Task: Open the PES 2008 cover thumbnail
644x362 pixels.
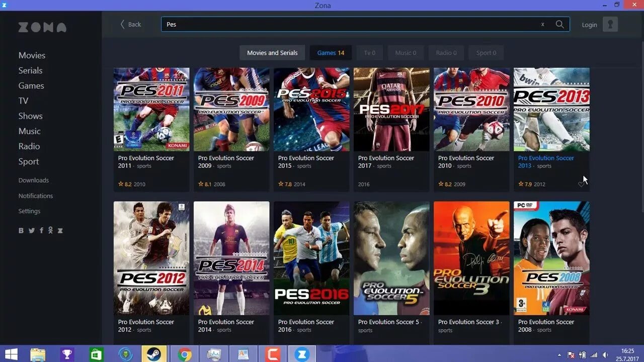Action: [x=551, y=258]
